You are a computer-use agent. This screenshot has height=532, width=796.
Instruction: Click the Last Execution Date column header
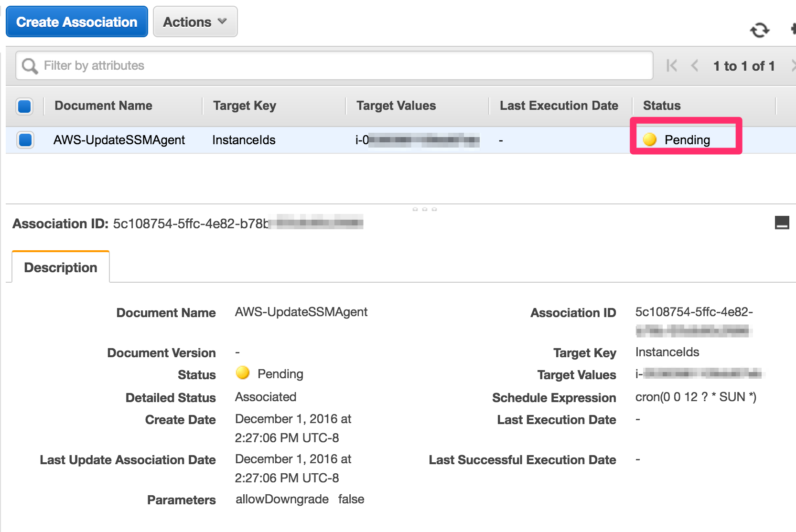(559, 106)
